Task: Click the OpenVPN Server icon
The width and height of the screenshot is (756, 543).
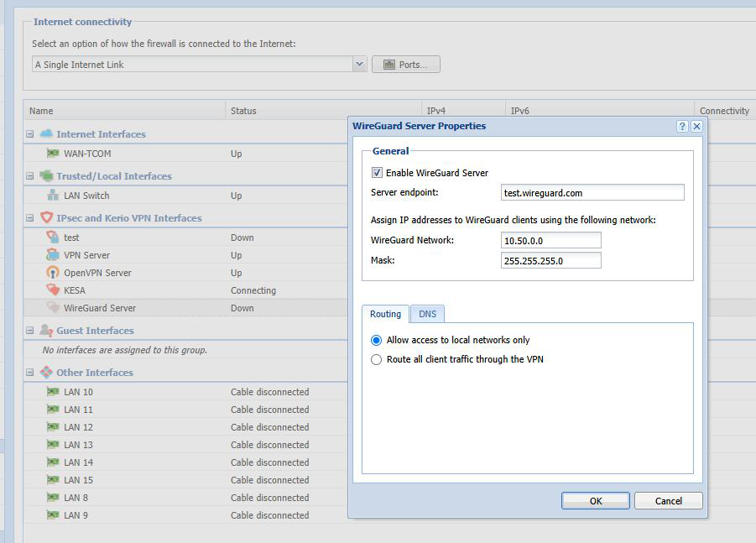Action: [x=53, y=273]
